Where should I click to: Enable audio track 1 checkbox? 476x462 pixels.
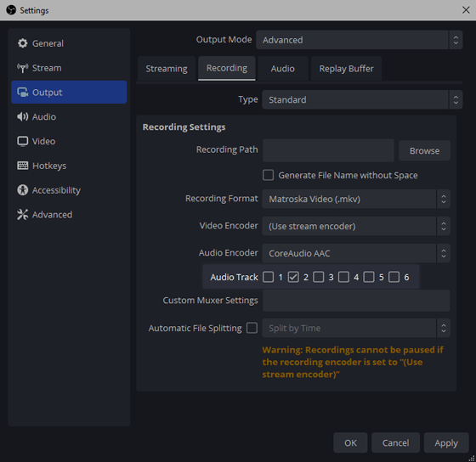[268, 277]
